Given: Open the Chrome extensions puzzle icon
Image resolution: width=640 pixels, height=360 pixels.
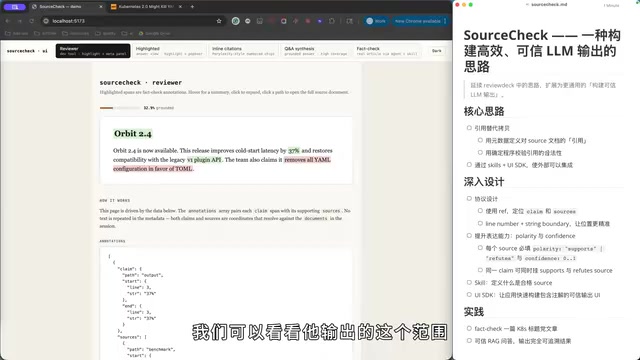Looking at the screenshot, I should (331, 21).
